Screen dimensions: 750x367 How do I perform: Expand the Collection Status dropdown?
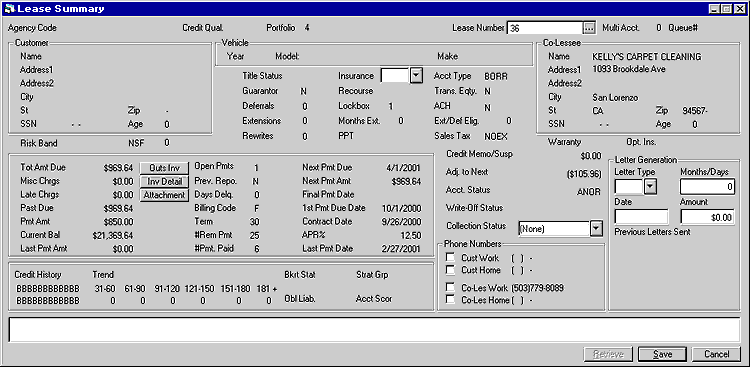[596, 229]
